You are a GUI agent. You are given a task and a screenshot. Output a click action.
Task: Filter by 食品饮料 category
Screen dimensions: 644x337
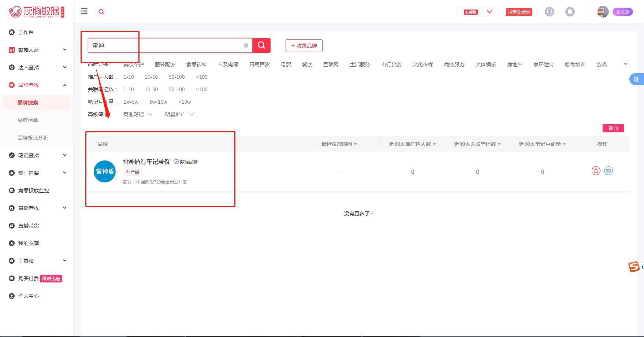197,64
